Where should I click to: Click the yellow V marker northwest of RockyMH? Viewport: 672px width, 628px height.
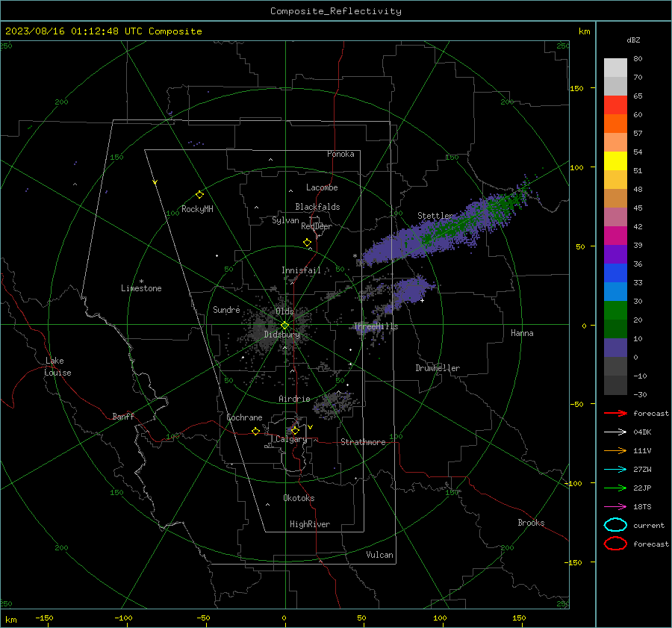tap(155, 182)
